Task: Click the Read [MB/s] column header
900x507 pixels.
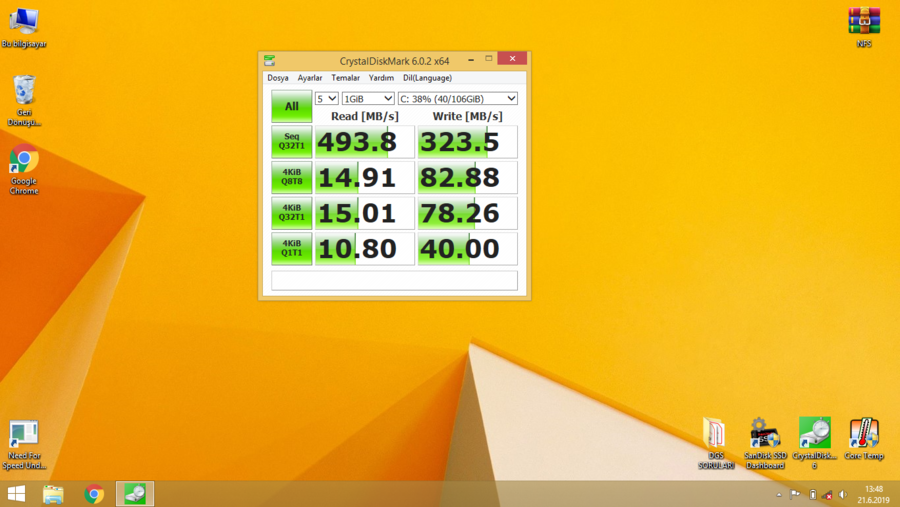Action: click(364, 116)
